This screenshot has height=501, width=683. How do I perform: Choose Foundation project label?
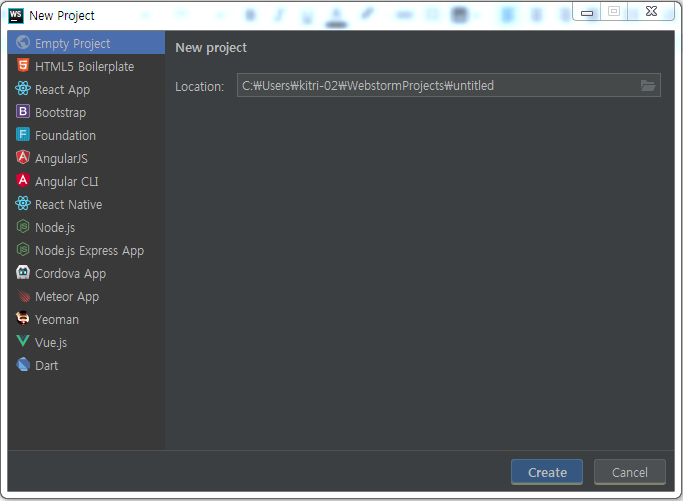[x=65, y=135]
